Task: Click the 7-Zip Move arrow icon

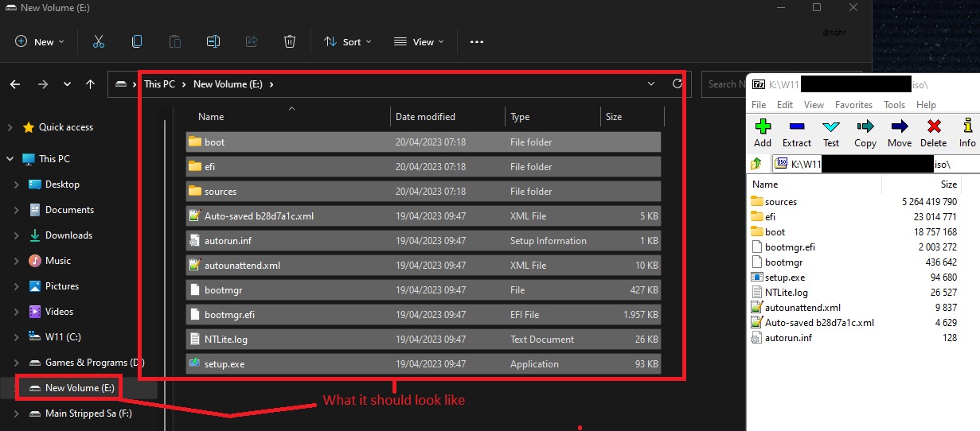Action: click(899, 132)
